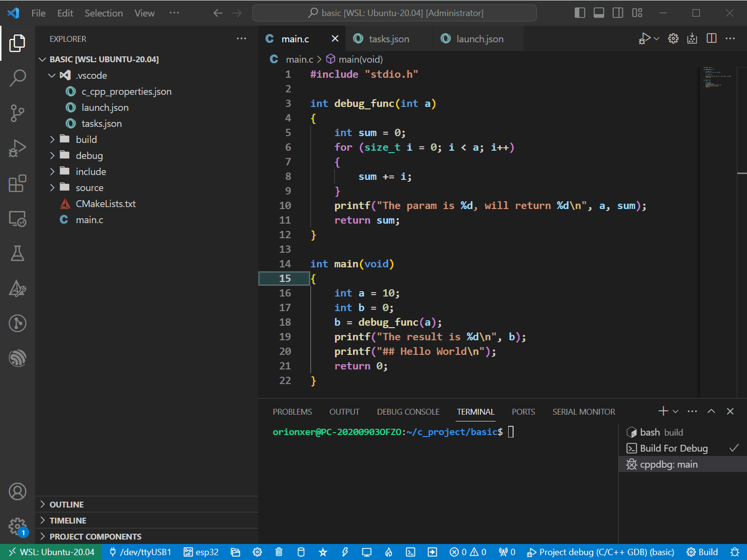747x560 pixels.
Task: Open the Search view icon
Action: point(18,78)
